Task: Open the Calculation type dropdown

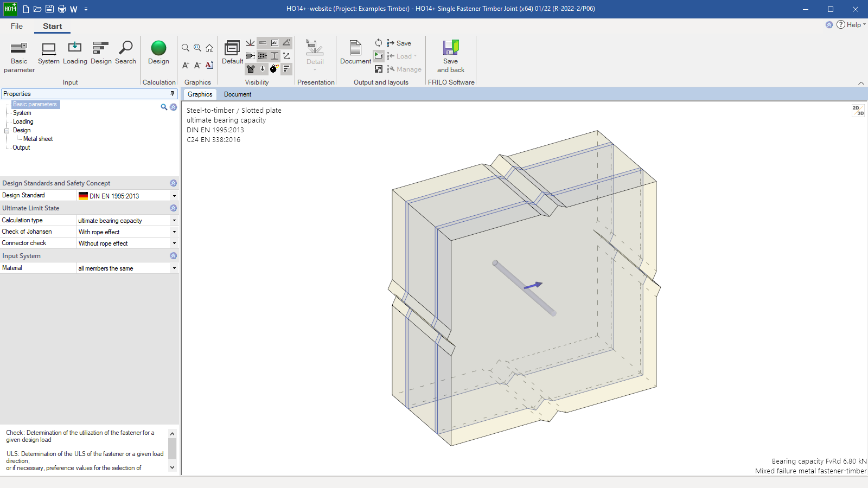Action: point(174,221)
